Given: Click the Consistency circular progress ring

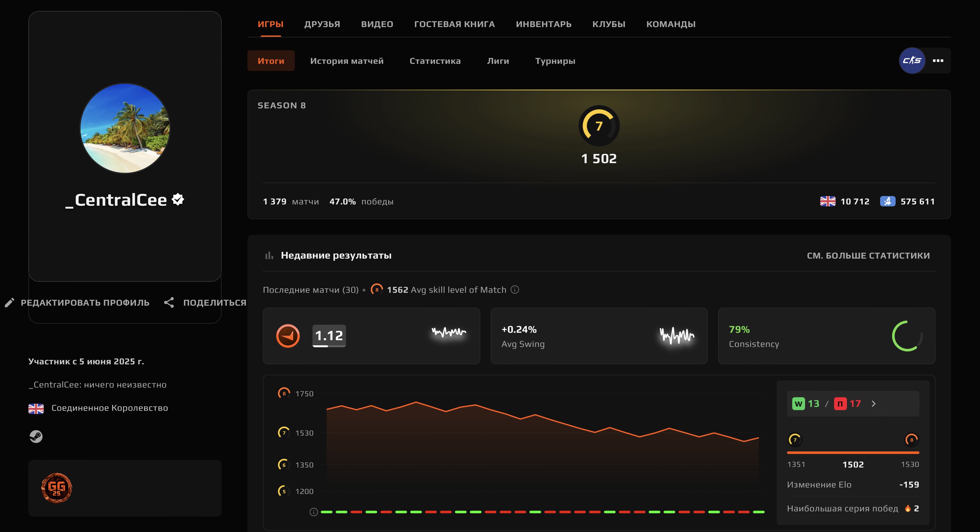Looking at the screenshot, I should coord(907,336).
